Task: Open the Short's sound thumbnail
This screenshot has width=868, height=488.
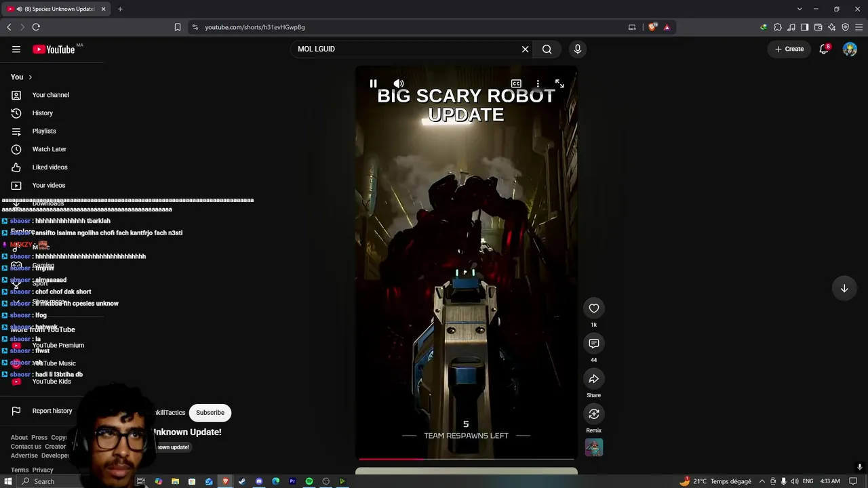Action: click(x=594, y=447)
